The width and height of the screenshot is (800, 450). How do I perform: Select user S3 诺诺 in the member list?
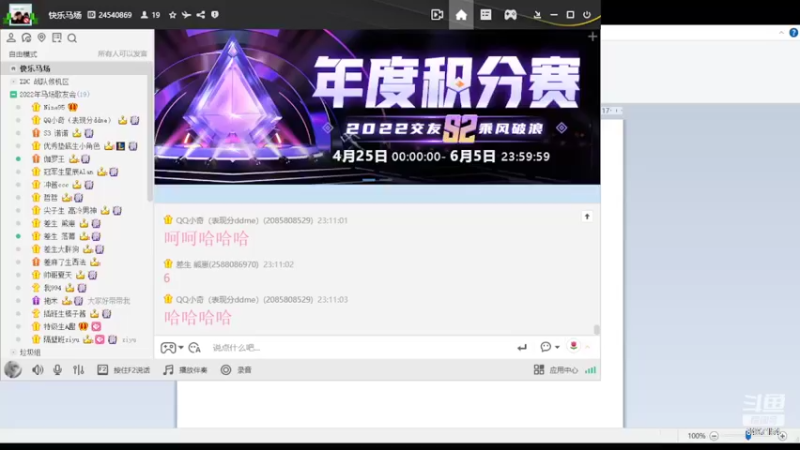[56, 133]
